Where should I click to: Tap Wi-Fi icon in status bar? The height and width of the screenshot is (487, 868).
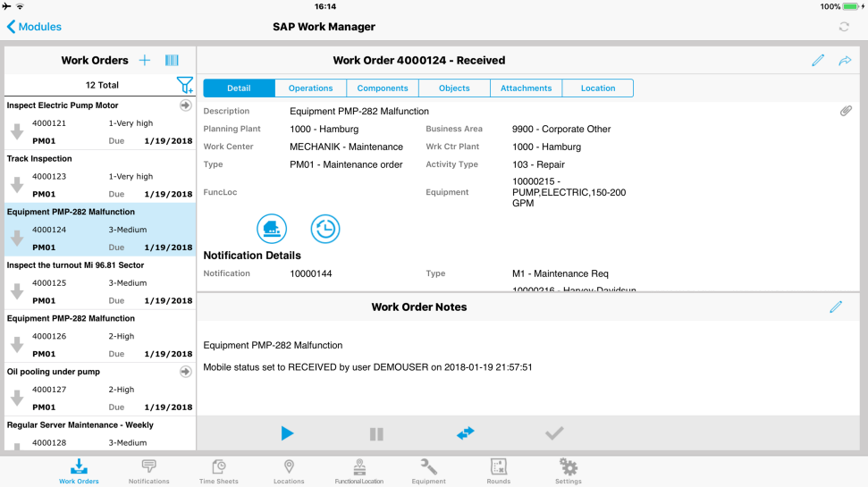20,6
